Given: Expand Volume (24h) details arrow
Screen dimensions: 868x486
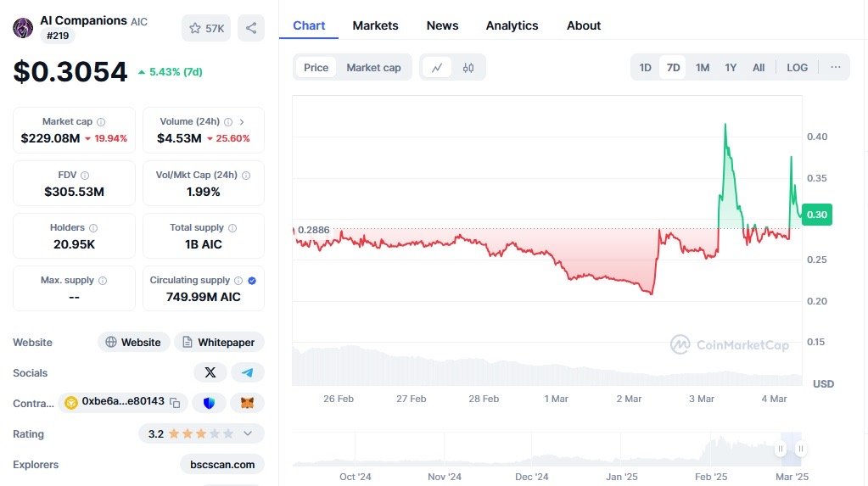Looking at the screenshot, I should pos(242,122).
